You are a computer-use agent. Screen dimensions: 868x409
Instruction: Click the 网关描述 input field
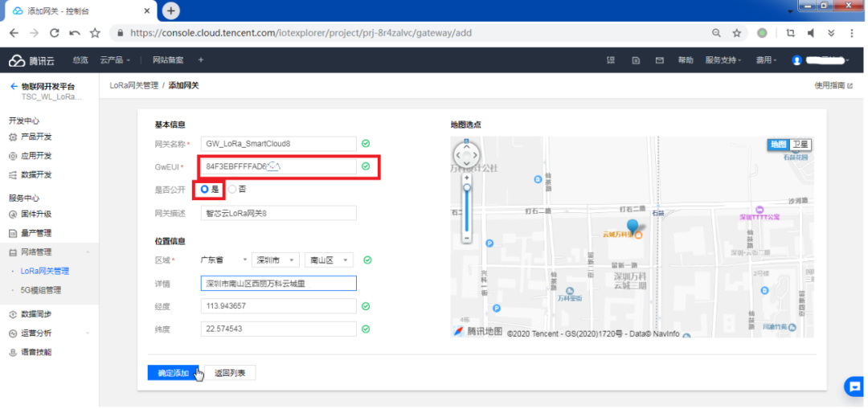[278, 213]
